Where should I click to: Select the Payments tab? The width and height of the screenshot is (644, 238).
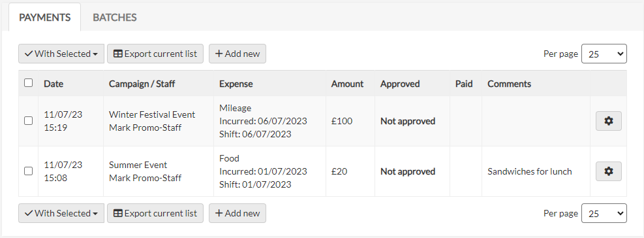45,17
